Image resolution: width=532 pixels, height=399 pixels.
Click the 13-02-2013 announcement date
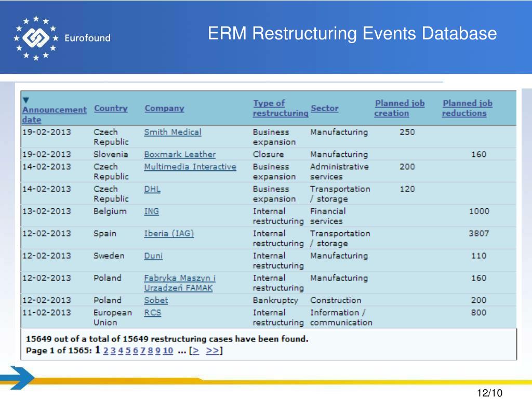(x=46, y=211)
